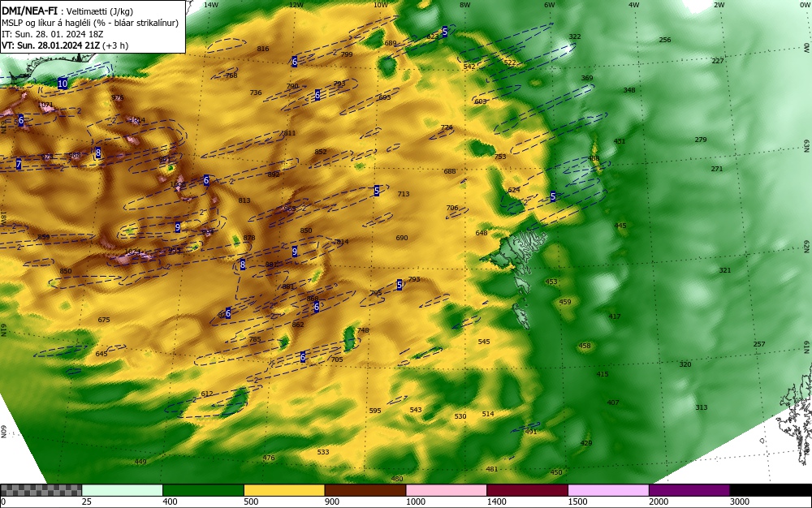
Task: Click the map value '321'
Action: [725, 270]
